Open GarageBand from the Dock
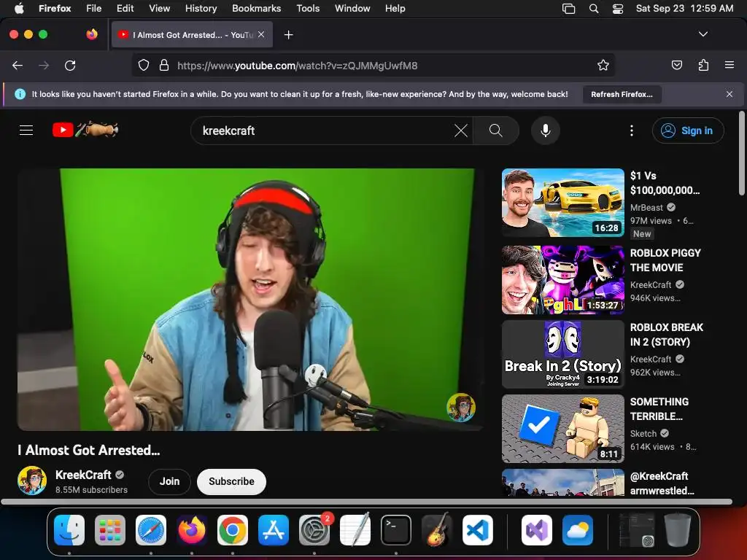The height and width of the screenshot is (560, 747). click(x=436, y=530)
